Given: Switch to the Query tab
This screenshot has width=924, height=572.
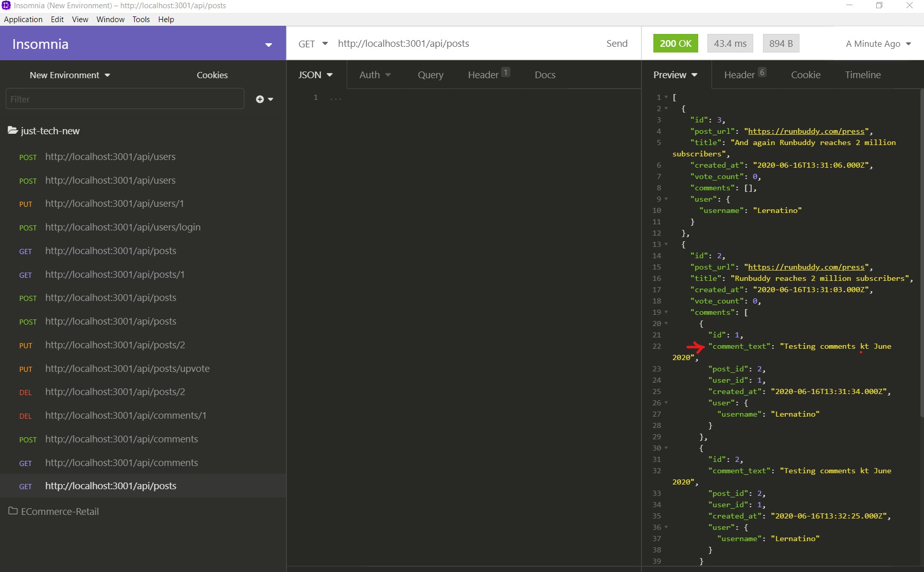Looking at the screenshot, I should 431,75.
